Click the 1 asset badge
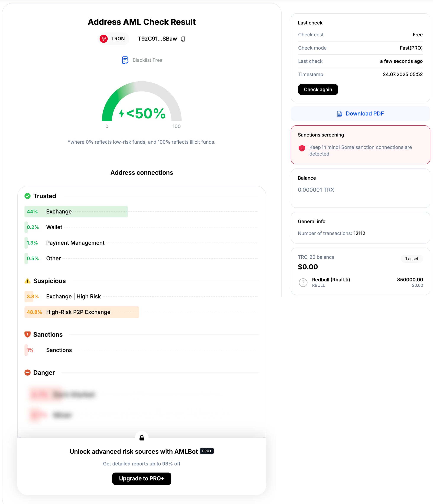Viewport: 433px width, 504px height. click(x=411, y=258)
